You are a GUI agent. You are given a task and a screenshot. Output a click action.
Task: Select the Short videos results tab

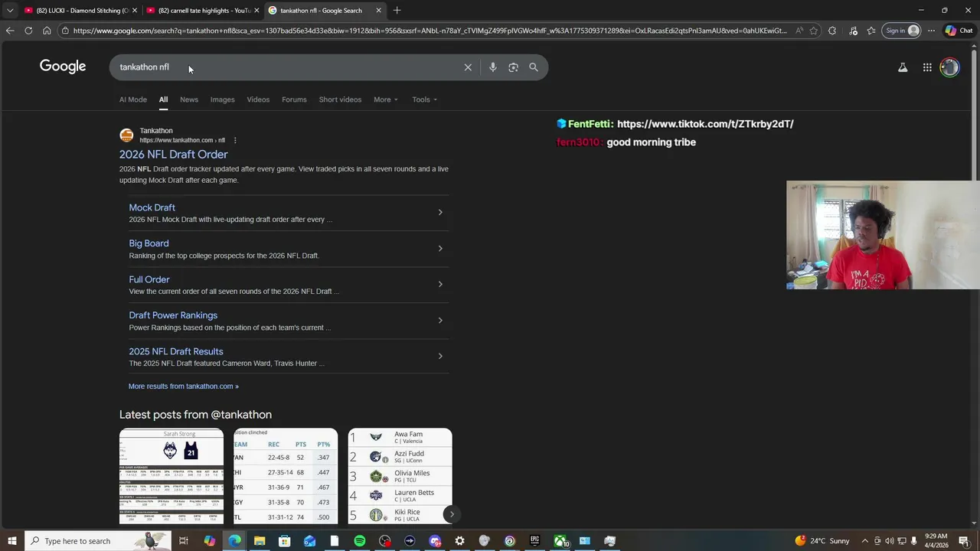[340, 99]
